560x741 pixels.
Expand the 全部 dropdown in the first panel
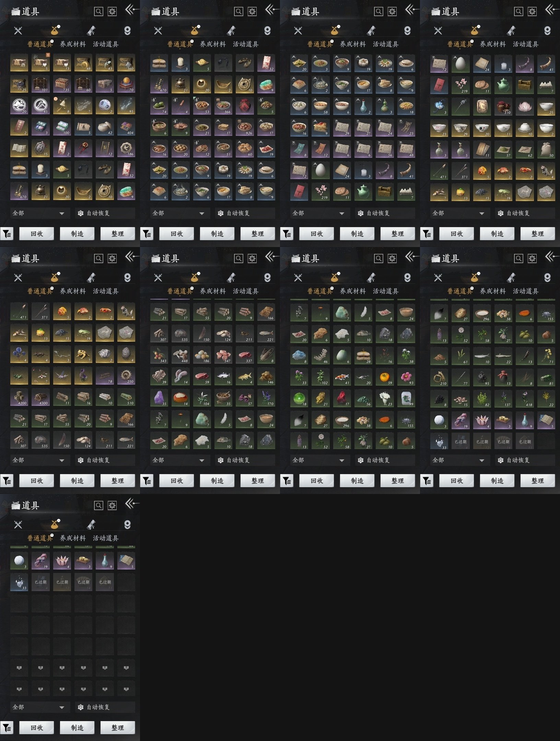point(38,213)
